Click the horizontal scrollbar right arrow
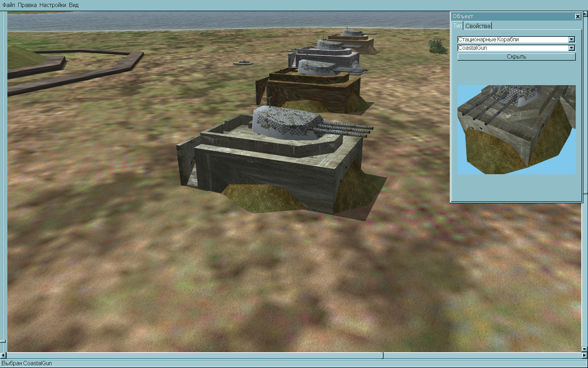 [x=584, y=355]
